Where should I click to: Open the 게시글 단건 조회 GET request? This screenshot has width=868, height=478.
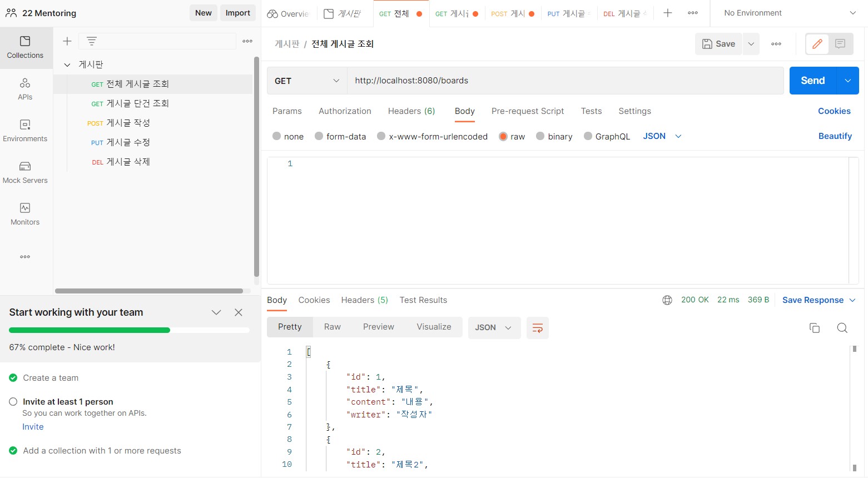click(153, 103)
